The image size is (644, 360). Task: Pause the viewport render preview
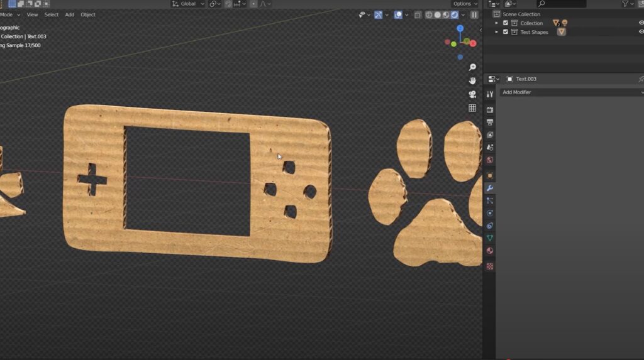tap(474, 15)
